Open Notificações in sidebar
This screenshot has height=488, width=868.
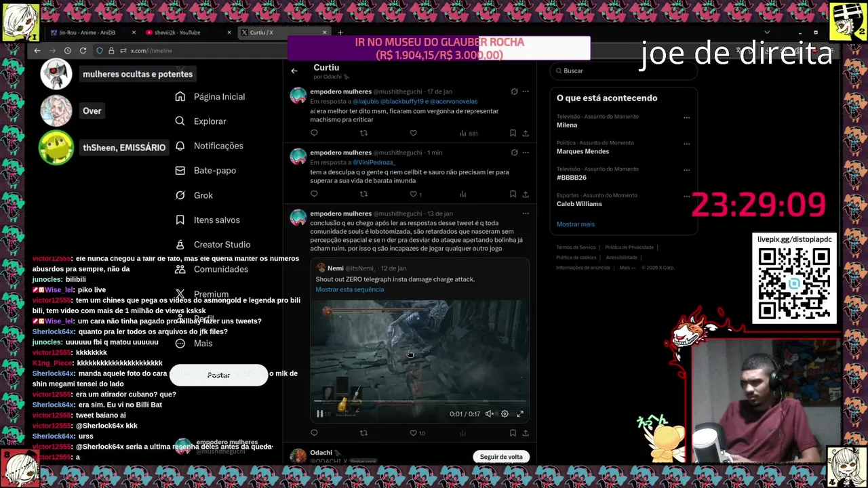pyautogui.click(x=209, y=146)
